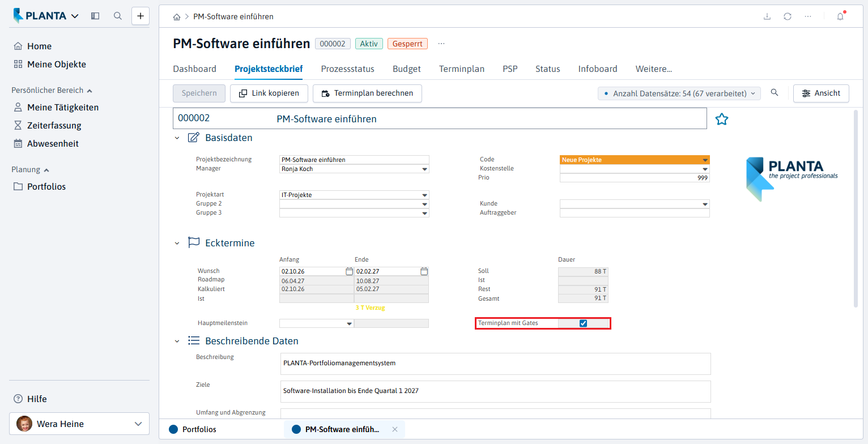The image size is (868, 444).
Task: Click the download icon in header
Action: 767,16
